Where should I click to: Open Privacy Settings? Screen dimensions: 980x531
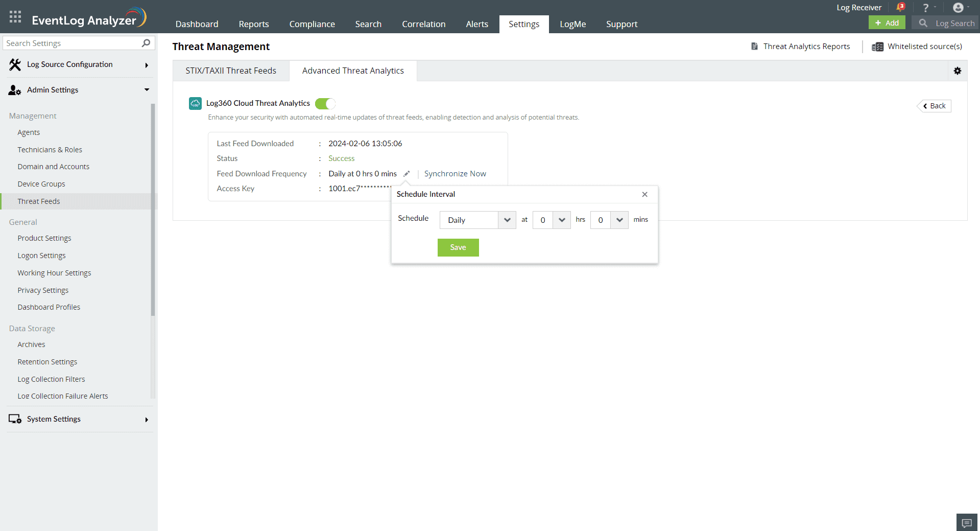43,290
